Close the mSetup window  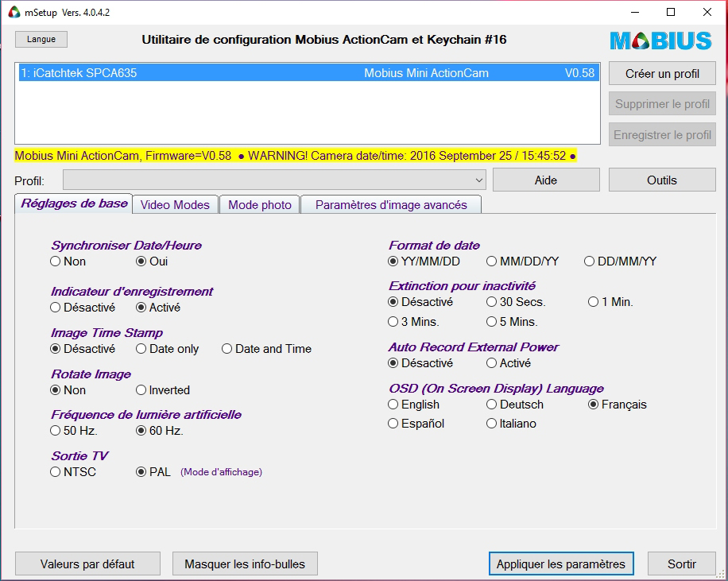point(707,12)
